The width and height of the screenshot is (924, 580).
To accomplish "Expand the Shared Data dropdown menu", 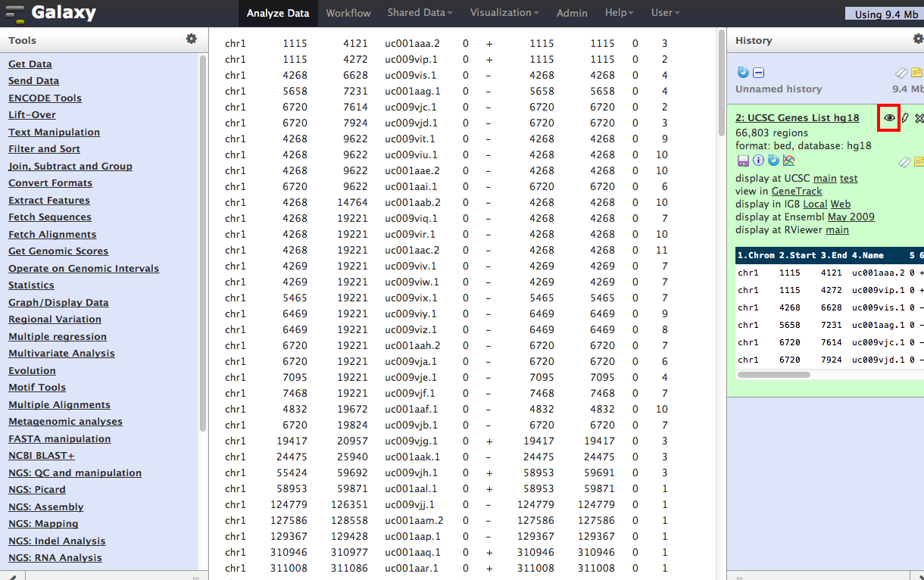I will (x=420, y=13).
